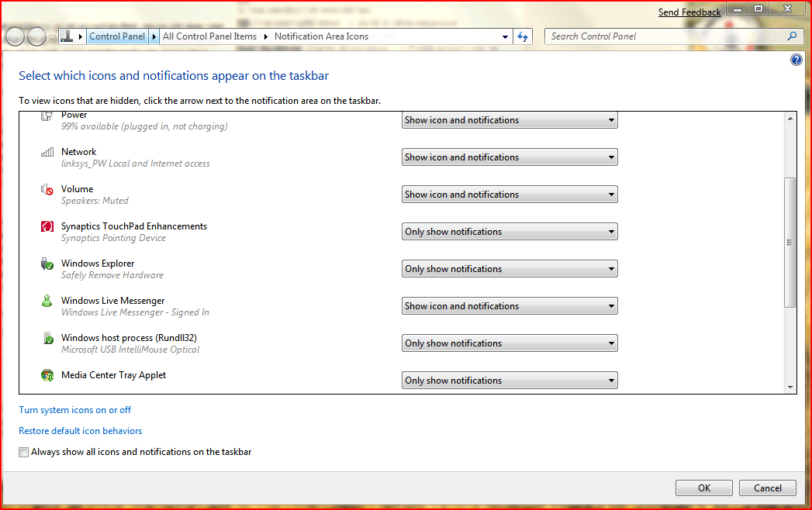Click the muted Volume speaker icon
812x510 pixels.
(x=47, y=189)
